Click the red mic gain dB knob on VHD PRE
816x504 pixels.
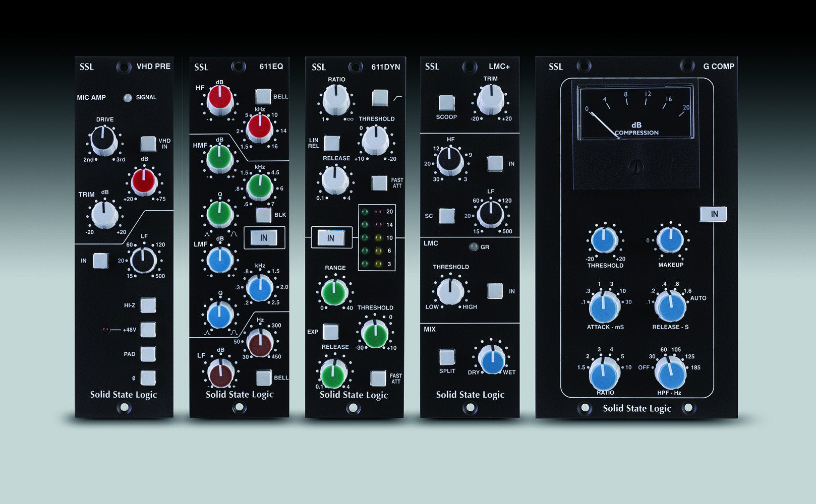144,181
